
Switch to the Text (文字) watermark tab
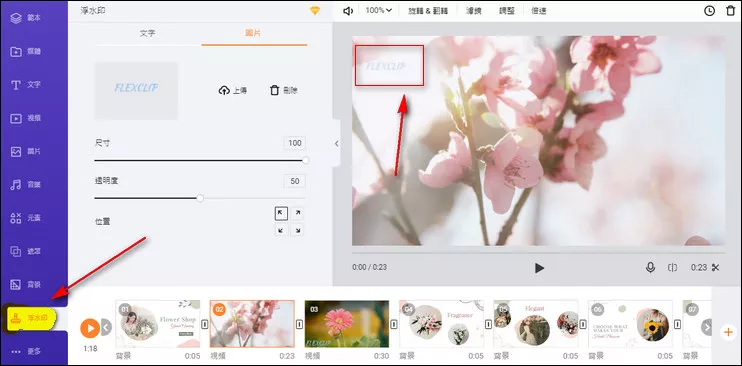pyautogui.click(x=148, y=34)
